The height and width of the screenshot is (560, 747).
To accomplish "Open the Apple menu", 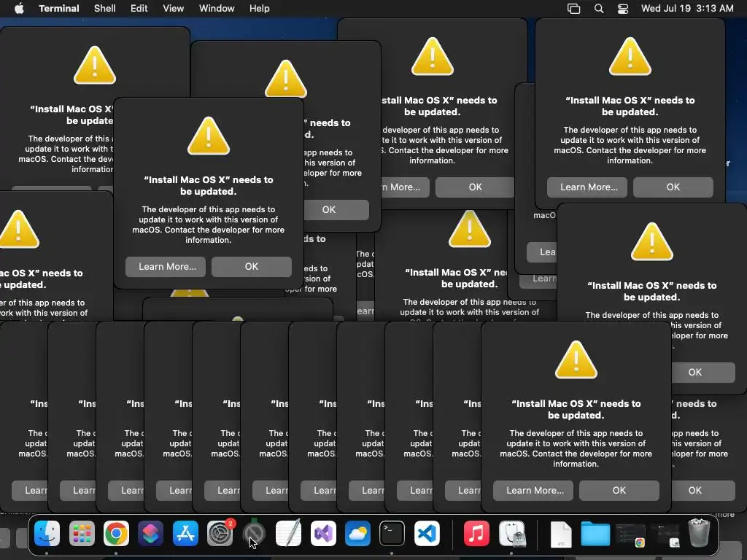I will [19, 8].
